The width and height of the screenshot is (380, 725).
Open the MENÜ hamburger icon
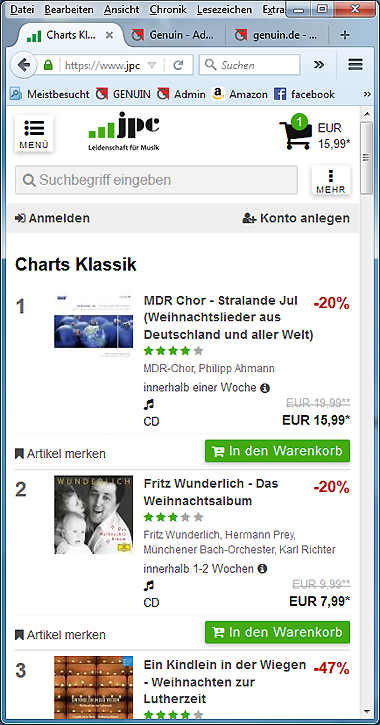click(34, 133)
